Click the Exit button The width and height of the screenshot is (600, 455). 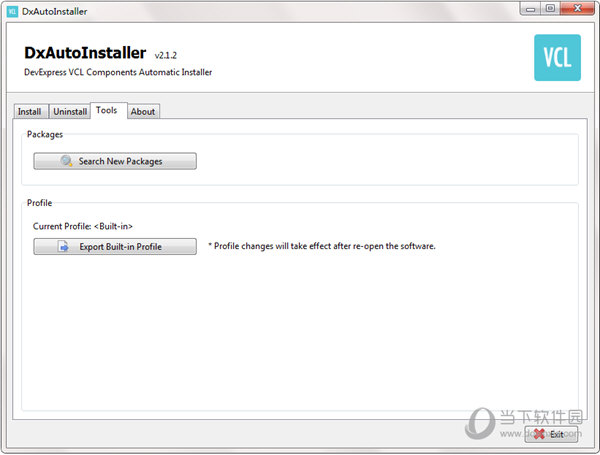[x=551, y=434]
